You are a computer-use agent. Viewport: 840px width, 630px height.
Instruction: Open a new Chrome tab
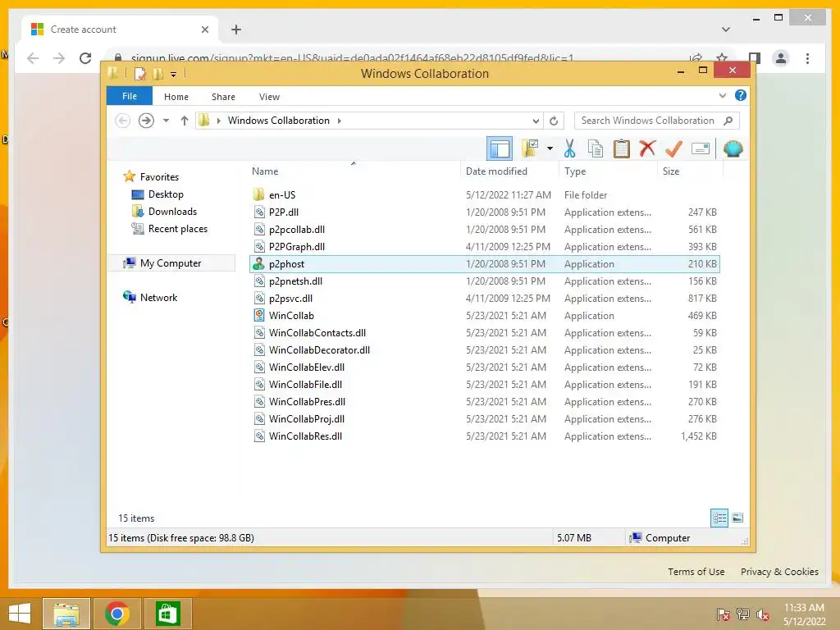pos(236,30)
